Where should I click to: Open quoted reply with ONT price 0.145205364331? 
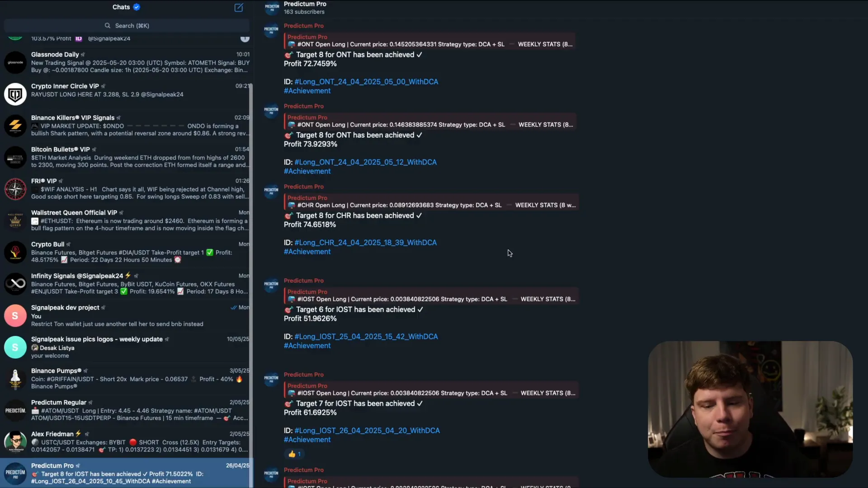(x=430, y=41)
